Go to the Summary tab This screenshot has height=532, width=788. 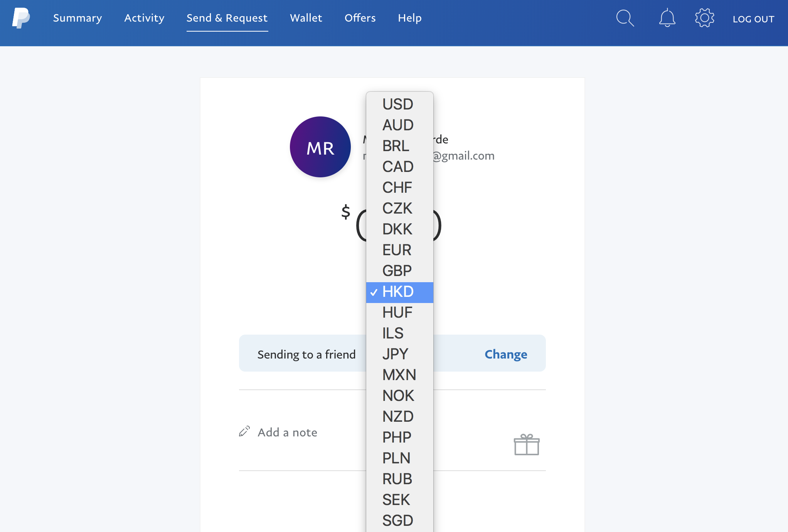click(x=77, y=18)
